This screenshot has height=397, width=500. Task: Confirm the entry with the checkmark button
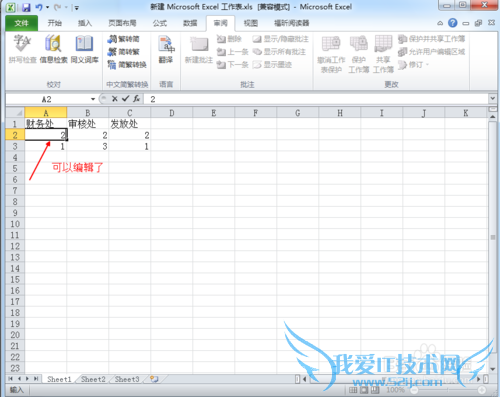pos(125,99)
